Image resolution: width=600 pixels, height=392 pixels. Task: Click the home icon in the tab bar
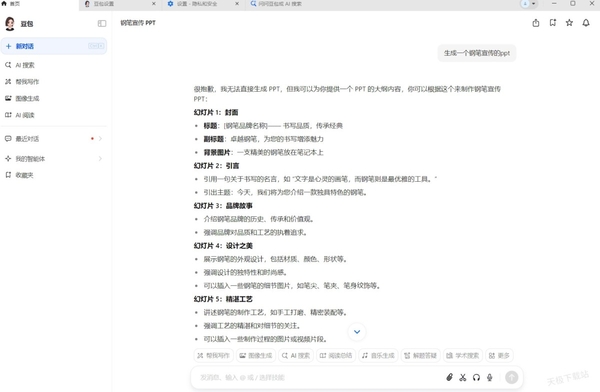(4, 3)
